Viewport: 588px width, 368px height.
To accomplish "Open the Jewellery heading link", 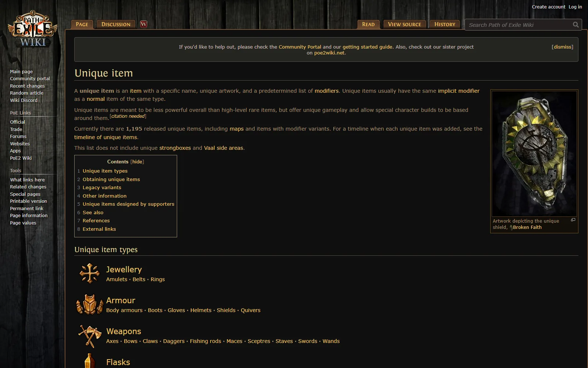I will (x=124, y=269).
